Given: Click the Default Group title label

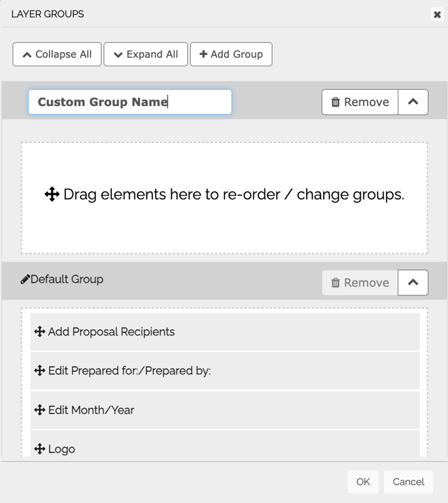Looking at the screenshot, I should pos(67,279).
